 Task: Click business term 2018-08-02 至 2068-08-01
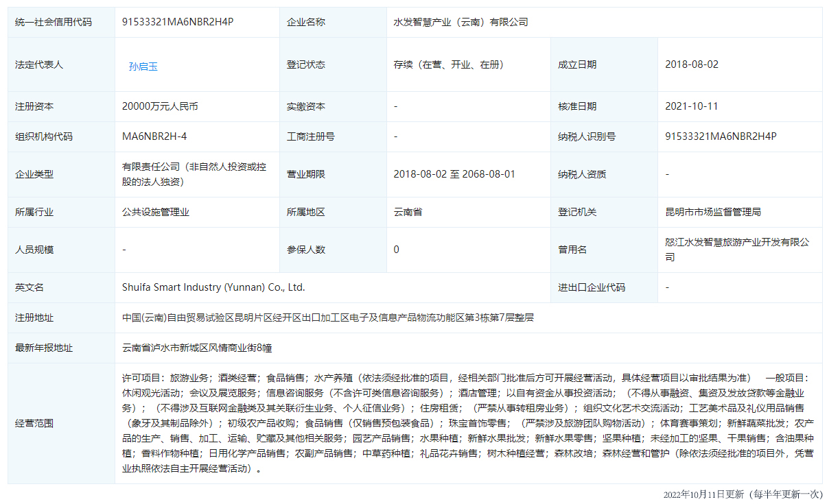(x=454, y=174)
